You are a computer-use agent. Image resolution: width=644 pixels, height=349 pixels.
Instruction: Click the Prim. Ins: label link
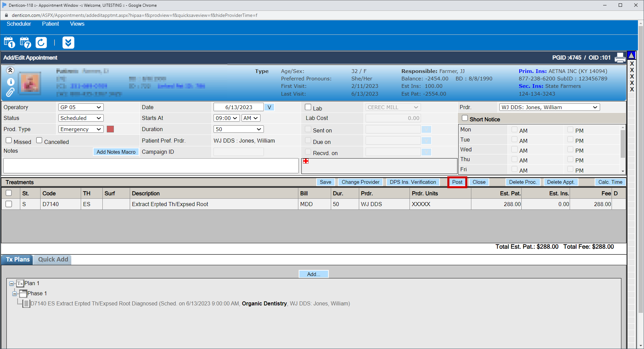[533, 71]
